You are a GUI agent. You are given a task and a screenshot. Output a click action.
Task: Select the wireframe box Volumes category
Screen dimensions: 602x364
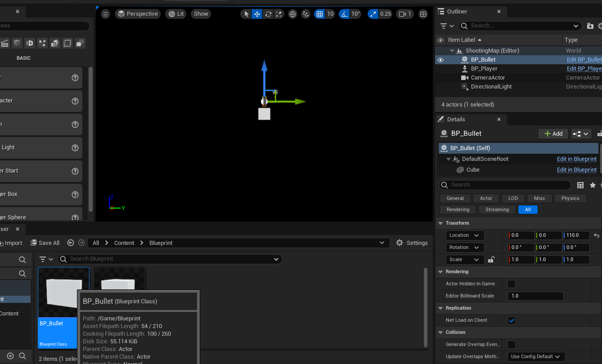pos(67,43)
